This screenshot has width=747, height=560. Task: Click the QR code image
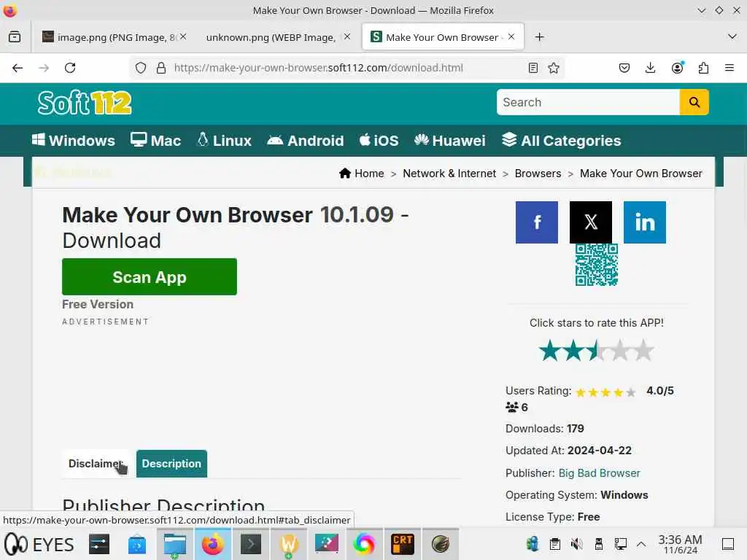[x=597, y=265]
